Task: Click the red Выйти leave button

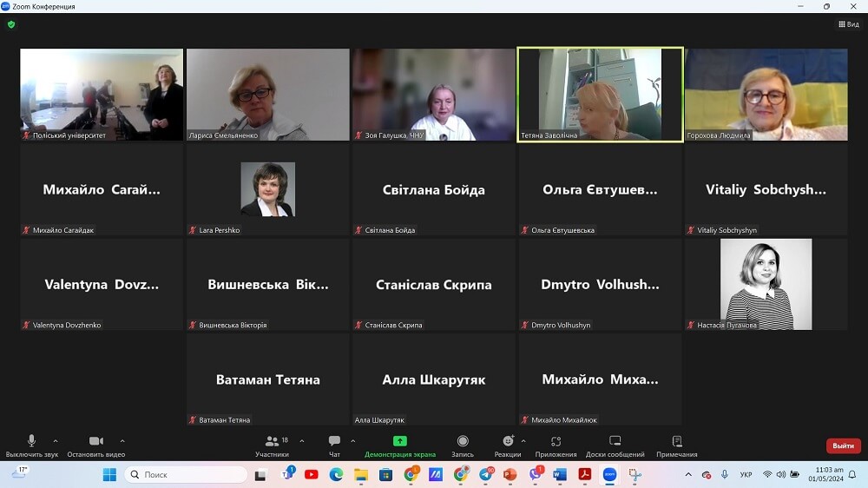Action: (843, 445)
